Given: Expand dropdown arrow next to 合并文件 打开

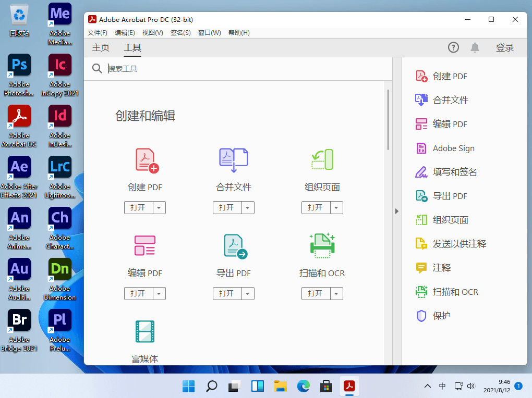Looking at the screenshot, I should [248, 207].
